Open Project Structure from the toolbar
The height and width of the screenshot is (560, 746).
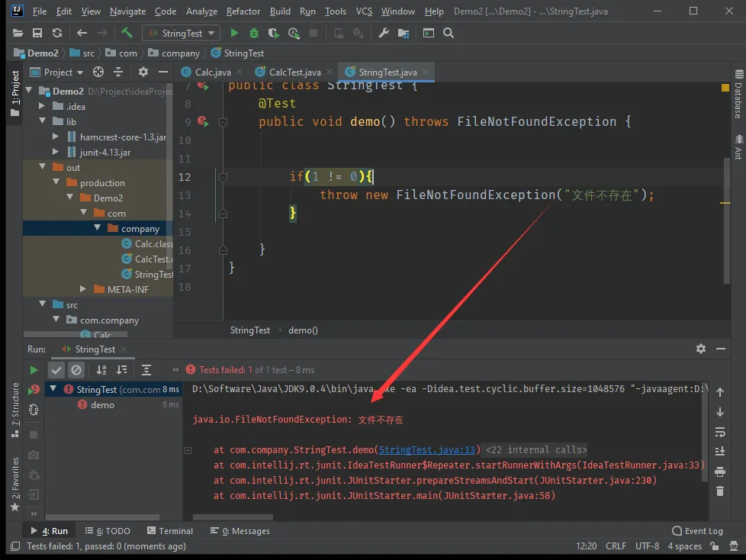pyautogui.click(x=403, y=33)
